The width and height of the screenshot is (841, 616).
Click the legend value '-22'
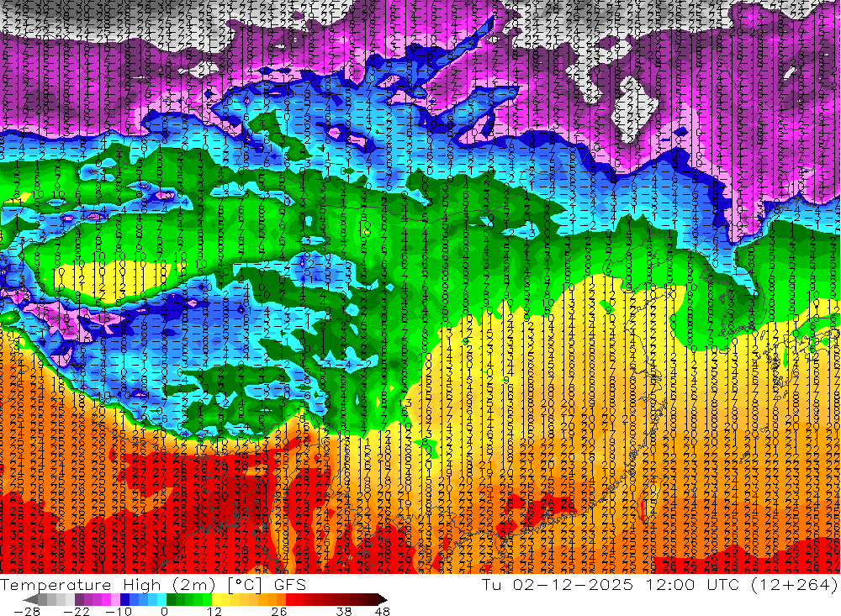(77, 612)
